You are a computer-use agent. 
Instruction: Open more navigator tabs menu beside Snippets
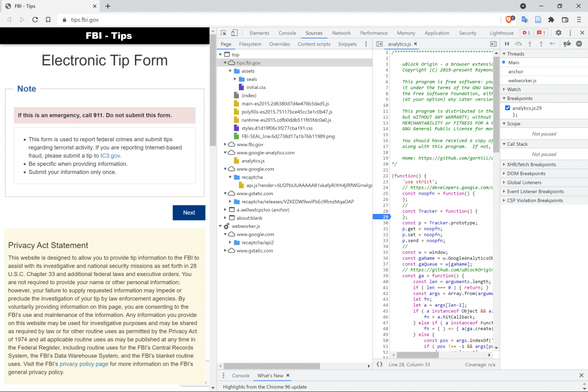tap(366, 44)
